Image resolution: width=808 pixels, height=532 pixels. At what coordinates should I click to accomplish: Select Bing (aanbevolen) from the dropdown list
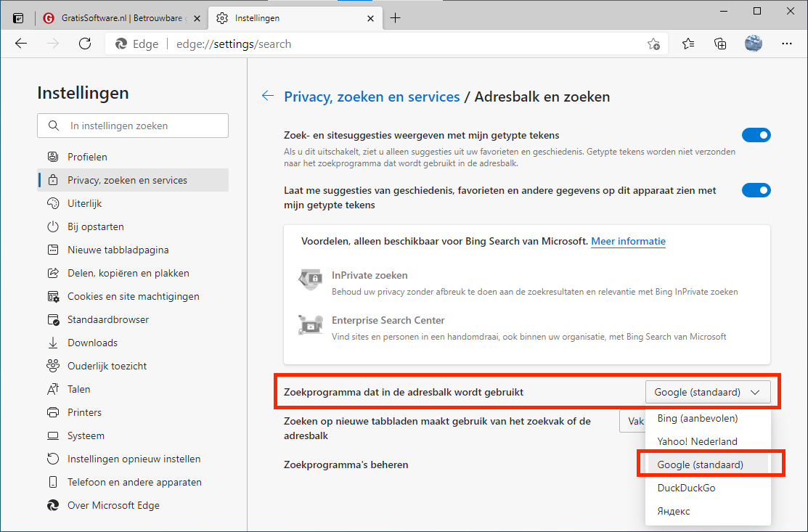[697, 418]
